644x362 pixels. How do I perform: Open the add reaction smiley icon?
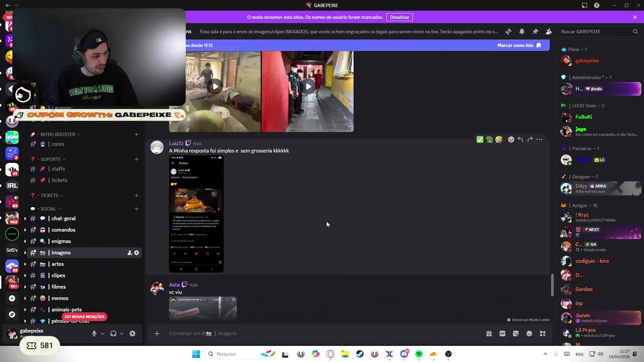pos(511,139)
